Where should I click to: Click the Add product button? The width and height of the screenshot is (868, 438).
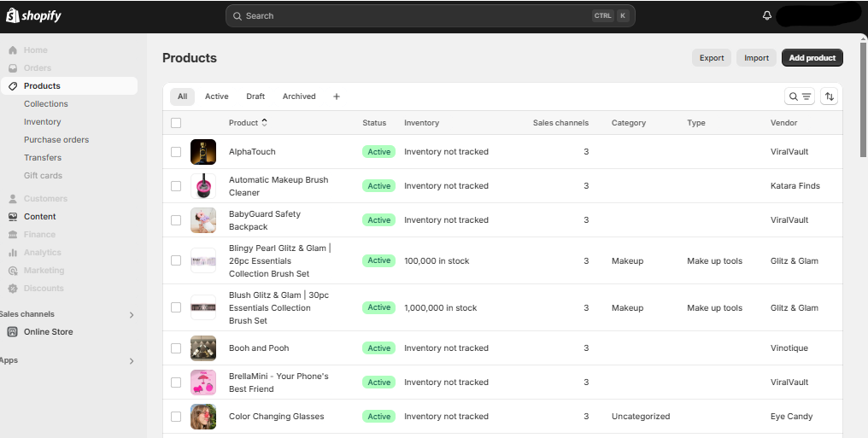(x=812, y=57)
